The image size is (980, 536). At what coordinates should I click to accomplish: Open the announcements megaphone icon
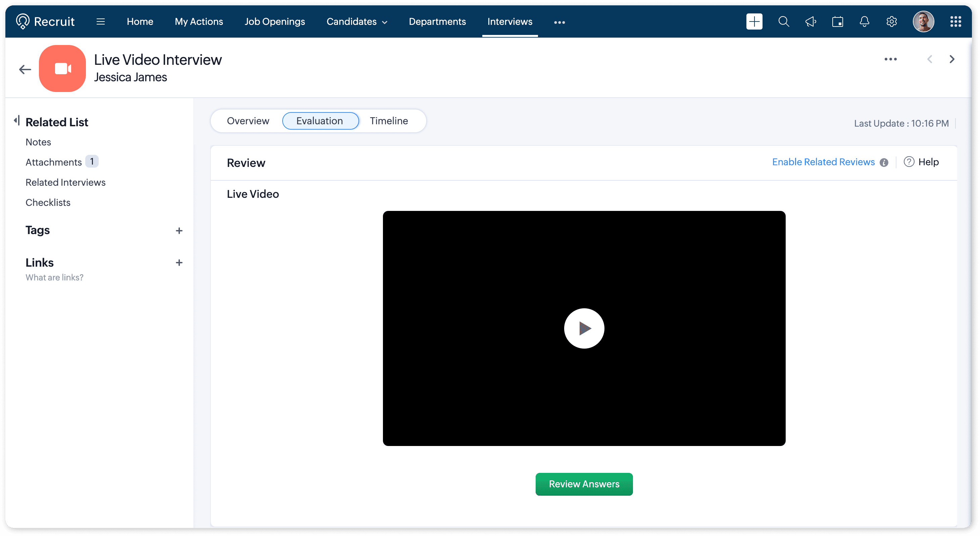[x=810, y=22]
